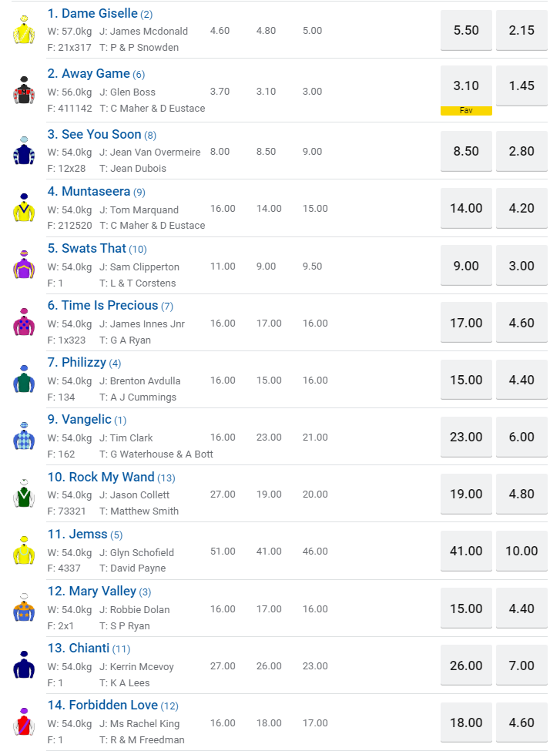Select Away Game win odds 3.10
The height and width of the screenshot is (751, 560).
coord(466,86)
